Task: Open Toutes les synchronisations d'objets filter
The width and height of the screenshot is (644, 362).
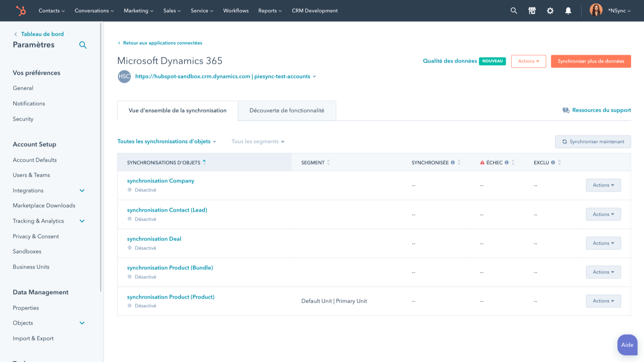Action: (167, 141)
